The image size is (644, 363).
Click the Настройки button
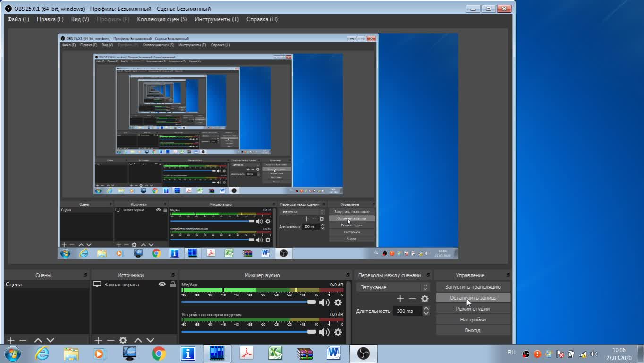(x=473, y=320)
